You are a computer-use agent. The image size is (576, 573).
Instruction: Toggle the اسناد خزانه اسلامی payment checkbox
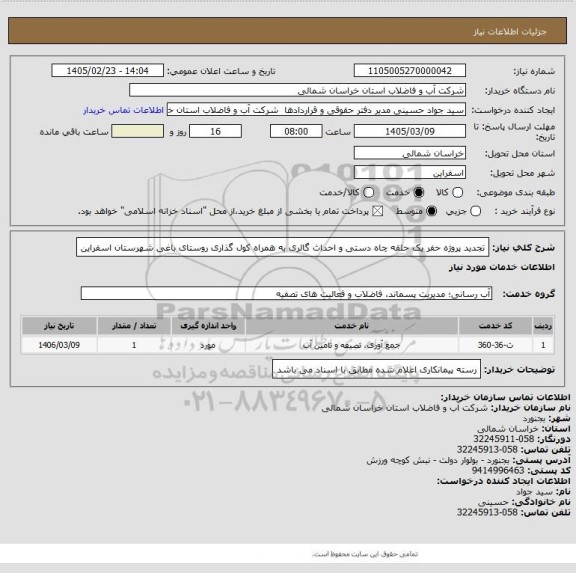coord(378,211)
